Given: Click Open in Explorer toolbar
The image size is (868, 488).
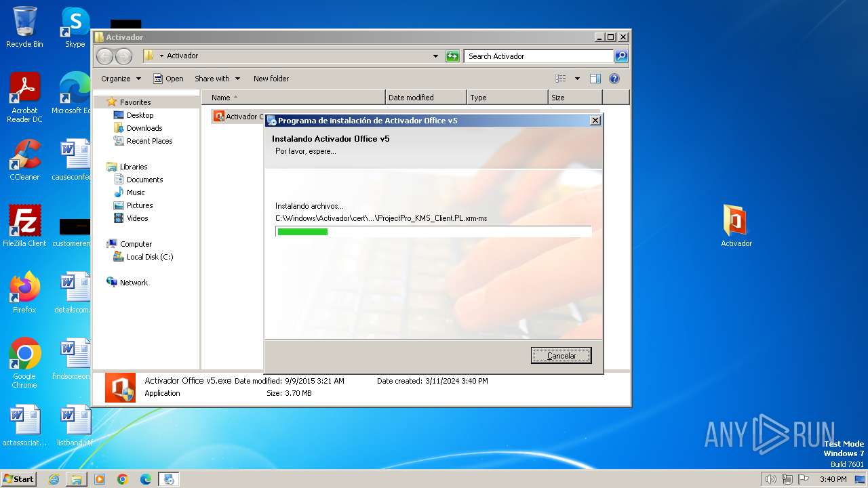Looking at the screenshot, I should 168,79.
